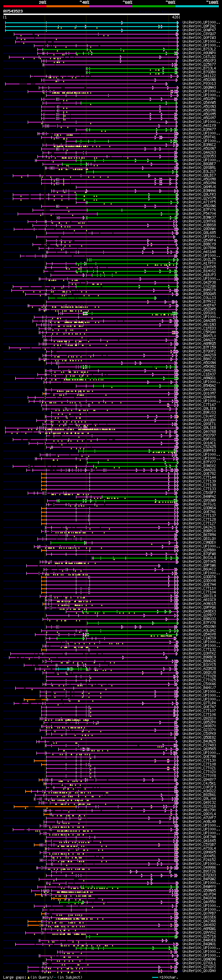This screenshot has width=222, height=980.
Task: Click UniRef100_P54704 label
Action: coord(199,213)
